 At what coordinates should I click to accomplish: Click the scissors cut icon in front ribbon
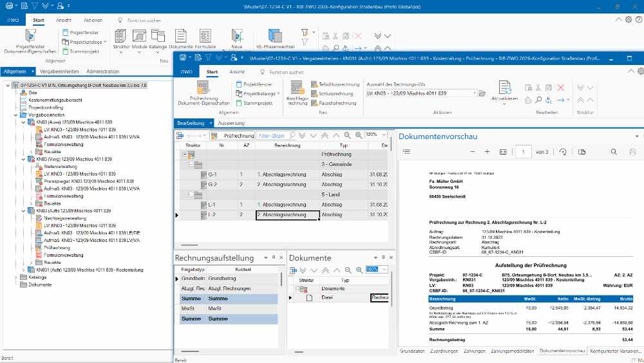pyautogui.click(x=538, y=88)
